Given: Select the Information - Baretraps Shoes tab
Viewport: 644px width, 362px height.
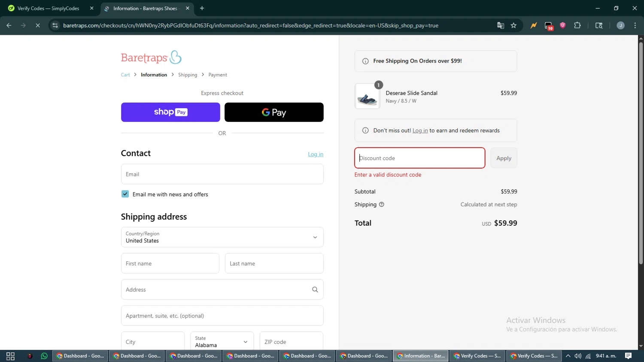Looking at the screenshot, I should click(x=147, y=8).
